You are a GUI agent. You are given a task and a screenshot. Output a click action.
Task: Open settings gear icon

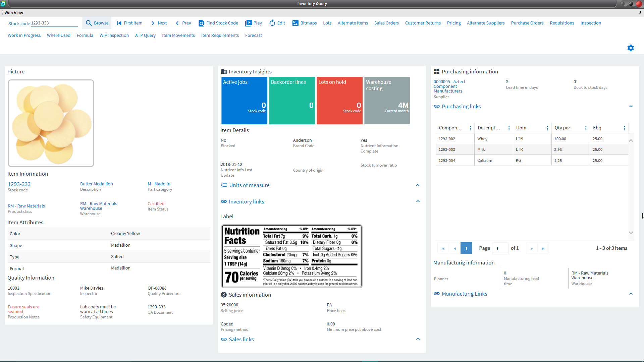631,48
